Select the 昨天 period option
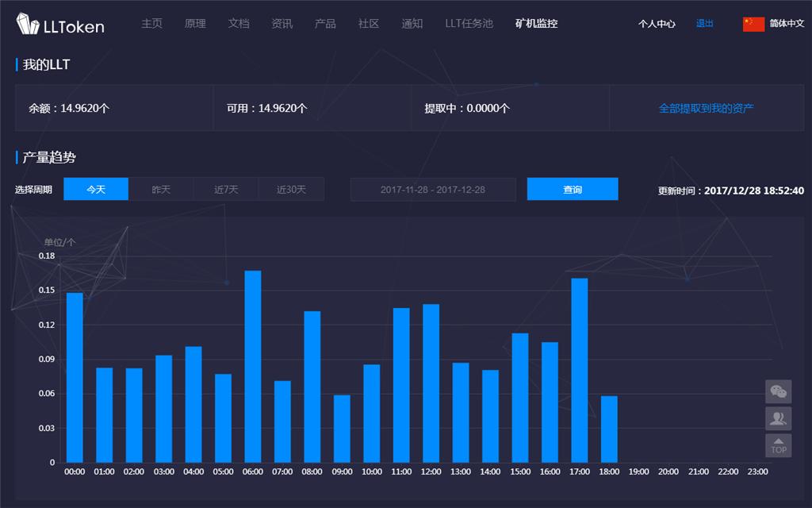 [161, 189]
